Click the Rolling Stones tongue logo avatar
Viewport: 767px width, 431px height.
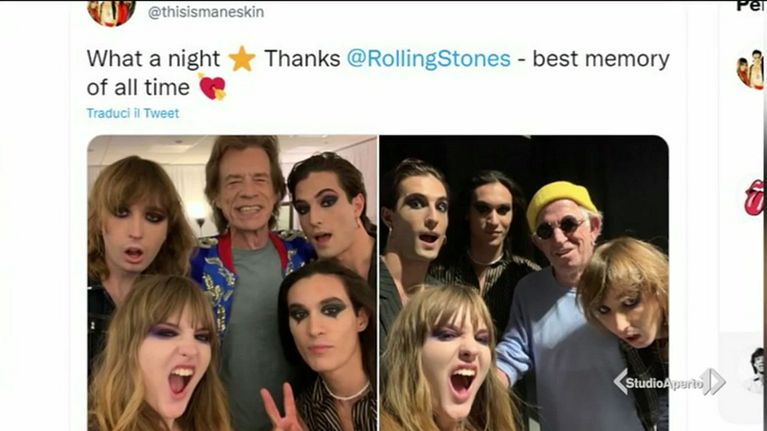pos(755,197)
